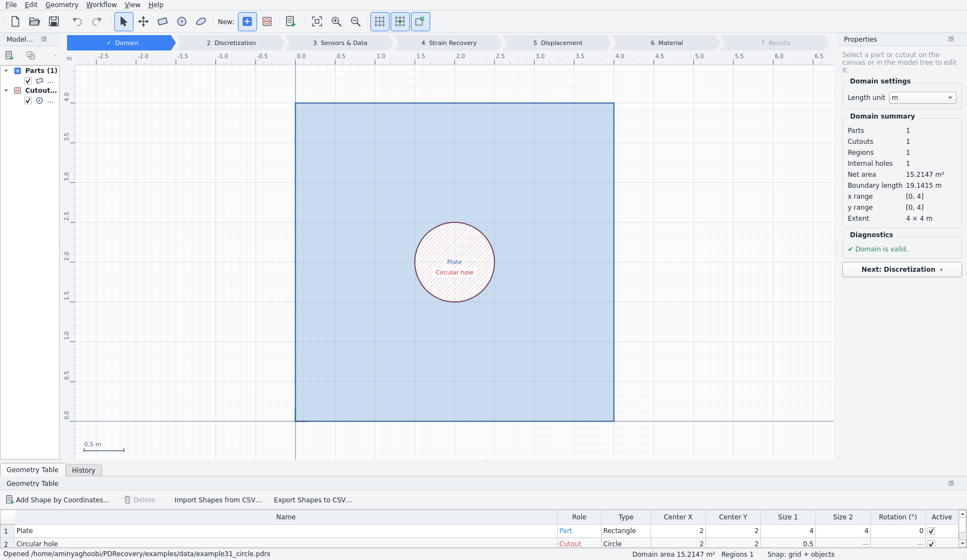Create a new file via toolbar icon
Screen dimensions: 967x560
click(15, 21)
